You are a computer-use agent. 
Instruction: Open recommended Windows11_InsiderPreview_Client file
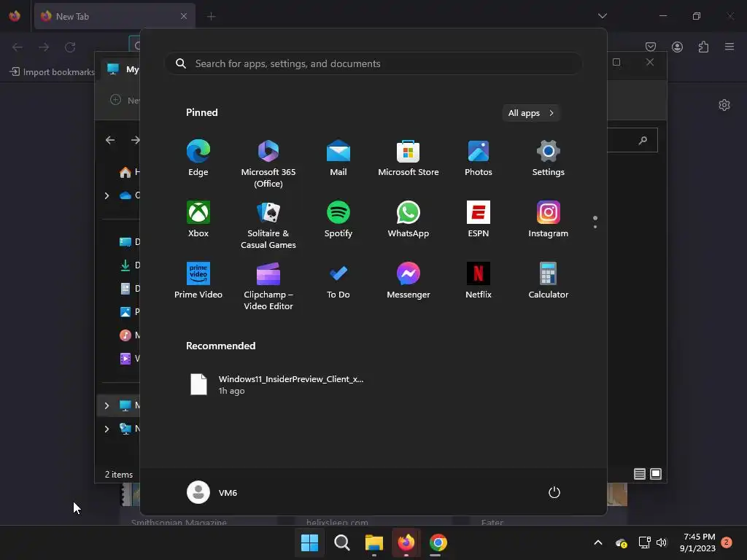click(x=276, y=384)
